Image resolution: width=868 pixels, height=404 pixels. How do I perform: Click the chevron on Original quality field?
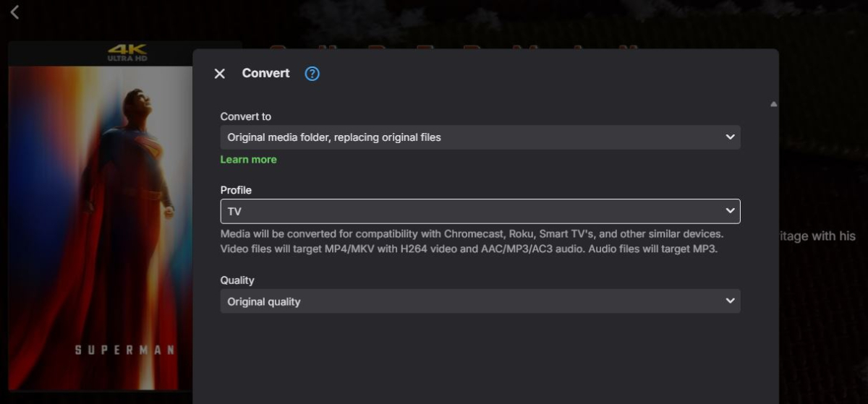(x=730, y=301)
